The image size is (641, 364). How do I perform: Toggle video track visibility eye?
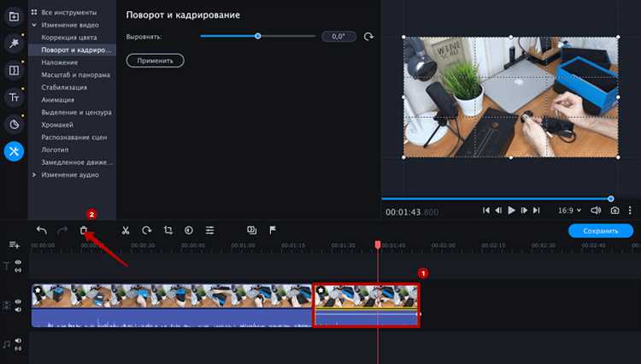[19, 302]
